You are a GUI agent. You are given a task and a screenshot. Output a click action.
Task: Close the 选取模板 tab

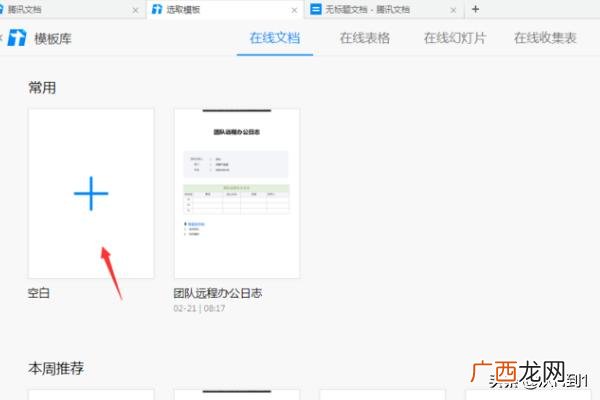(x=294, y=10)
